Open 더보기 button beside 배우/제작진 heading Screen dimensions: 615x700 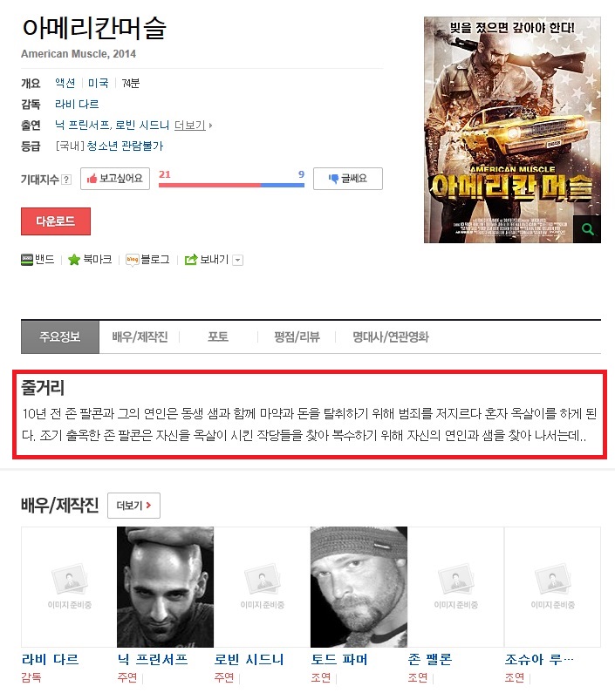click(133, 506)
